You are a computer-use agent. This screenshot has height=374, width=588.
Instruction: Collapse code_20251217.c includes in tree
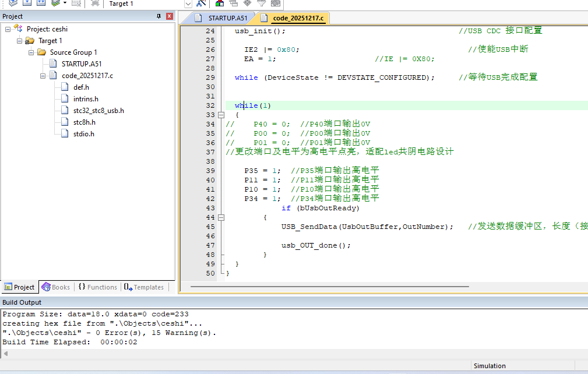tap(43, 76)
